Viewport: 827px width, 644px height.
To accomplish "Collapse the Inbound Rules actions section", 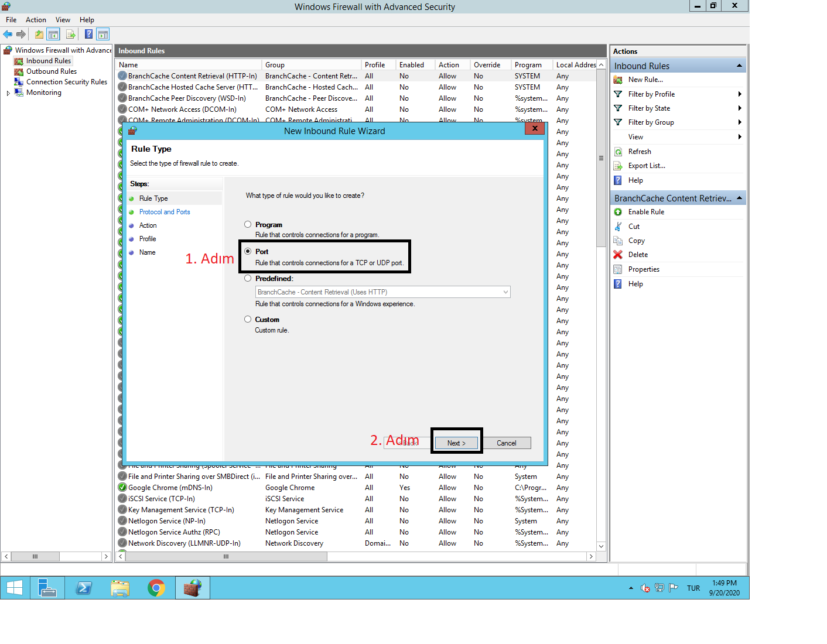I will coord(739,66).
